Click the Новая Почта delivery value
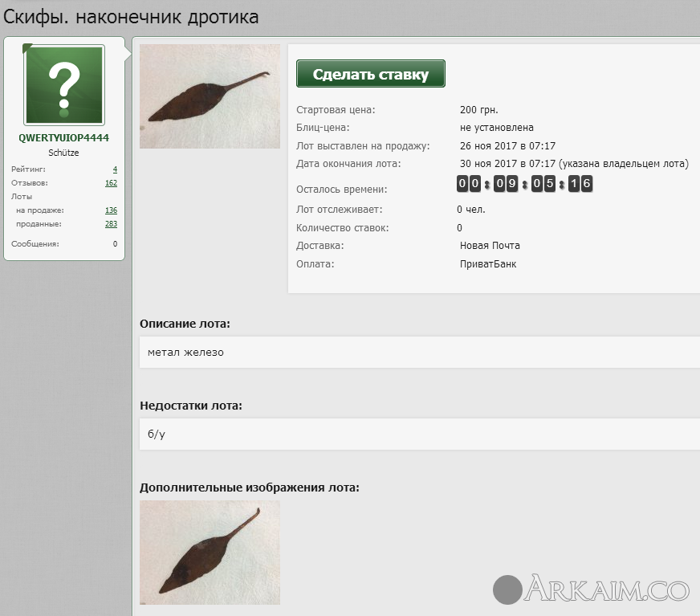Screen dimensions: 700x616 490,246
